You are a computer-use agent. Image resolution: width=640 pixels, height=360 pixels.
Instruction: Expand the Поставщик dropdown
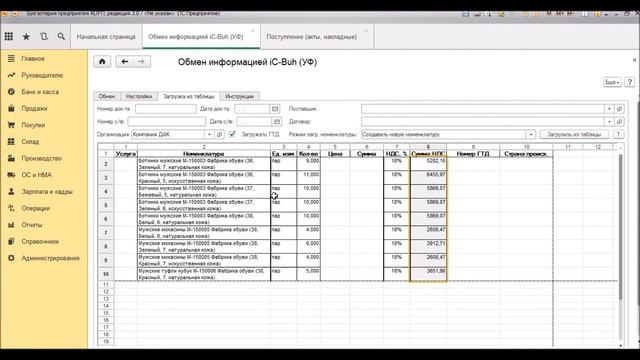609,109
